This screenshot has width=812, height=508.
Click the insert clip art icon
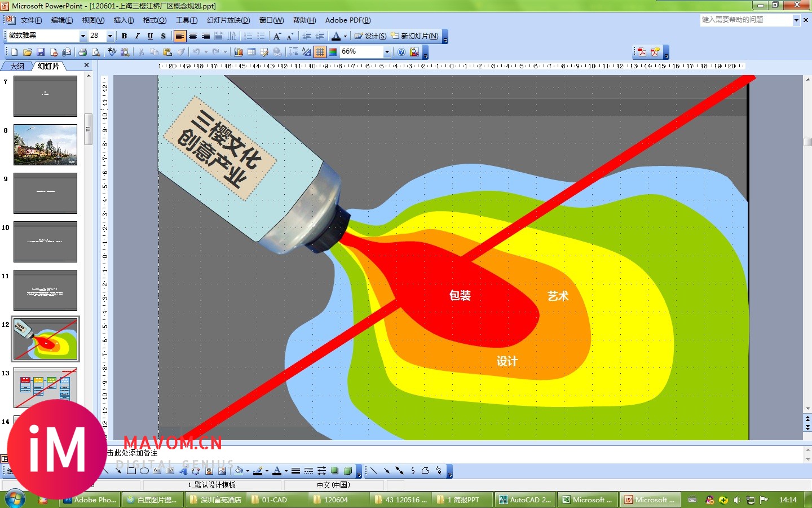[x=209, y=471]
